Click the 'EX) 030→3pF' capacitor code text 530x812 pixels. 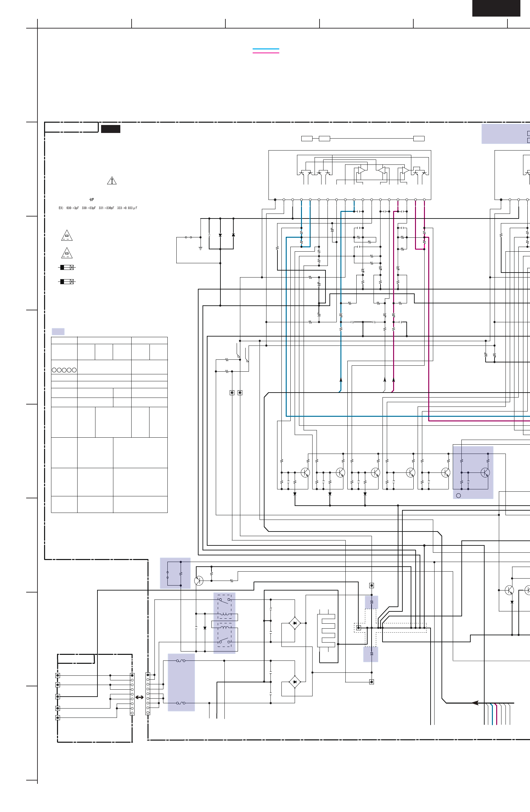coord(69,208)
